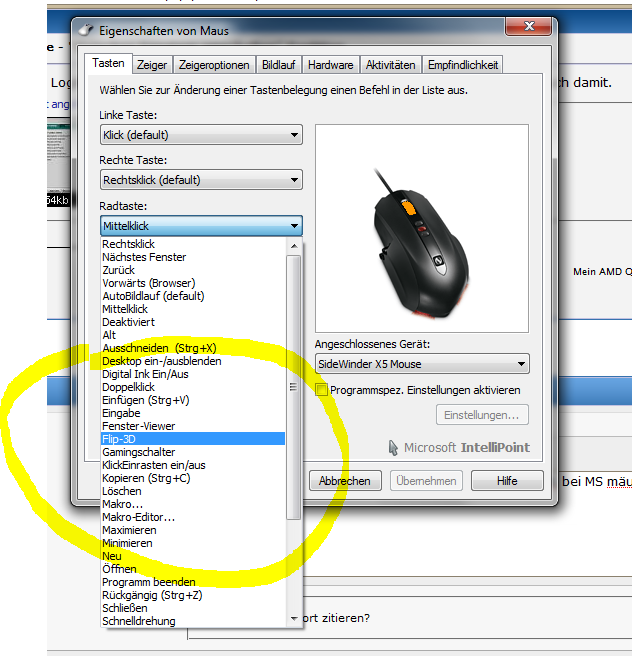Click the Hilfe button

pyautogui.click(x=507, y=481)
